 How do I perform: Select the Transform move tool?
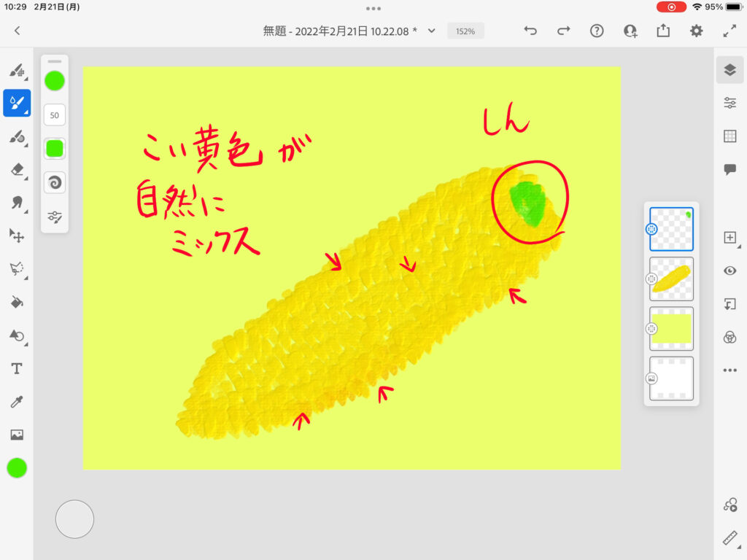click(x=16, y=236)
